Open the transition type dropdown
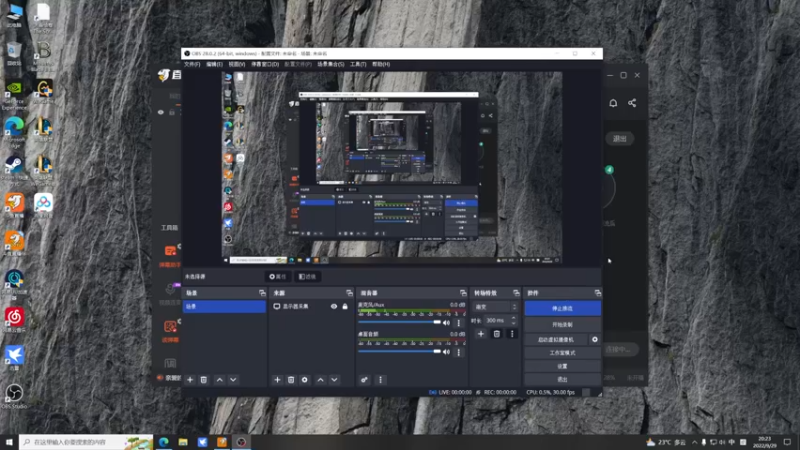 pyautogui.click(x=495, y=307)
